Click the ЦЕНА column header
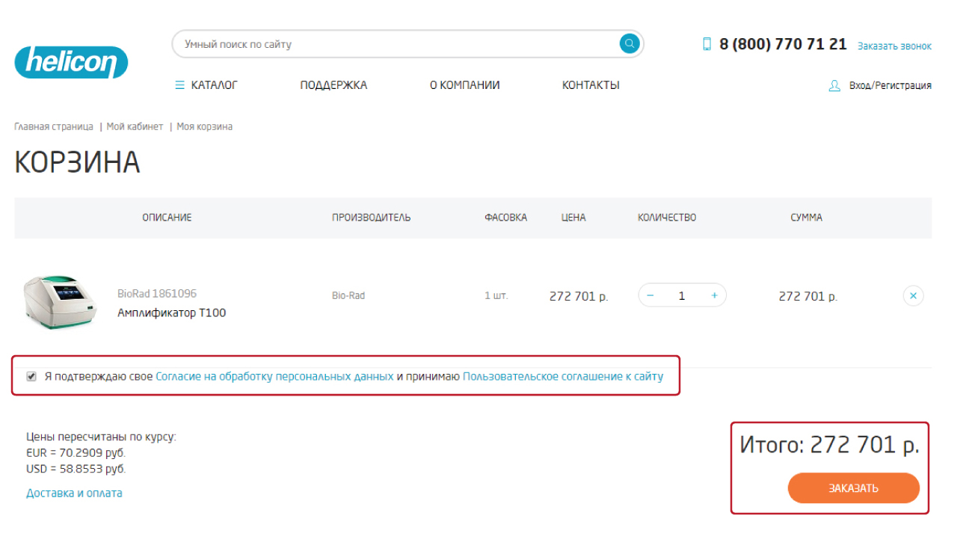 tap(573, 218)
